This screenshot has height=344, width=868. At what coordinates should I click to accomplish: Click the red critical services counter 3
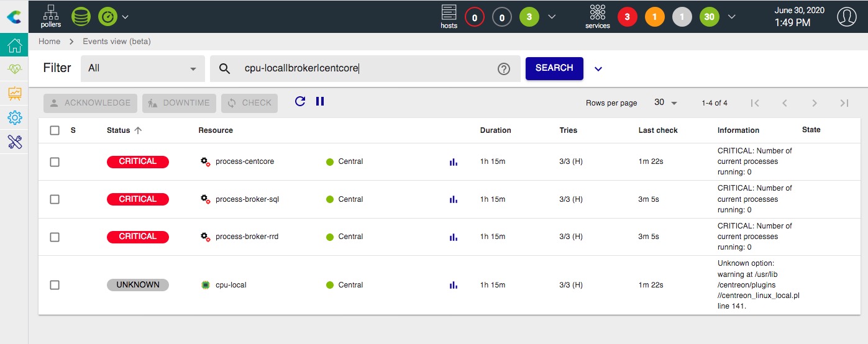627,17
